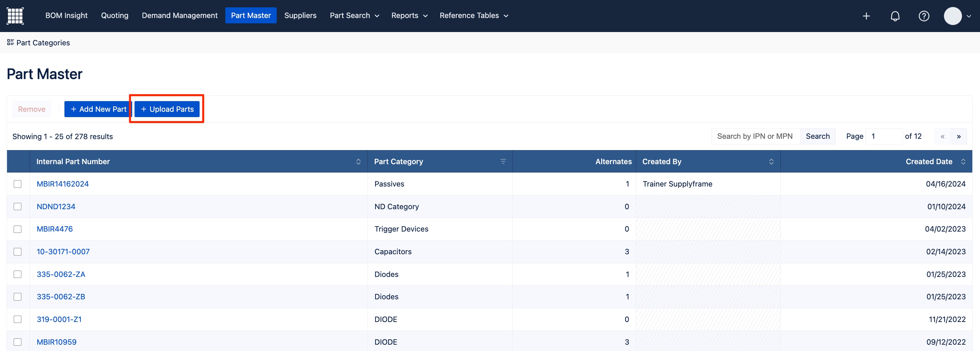The height and width of the screenshot is (351, 980).
Task: Open part NDND1234
Action: click(56, 207)
